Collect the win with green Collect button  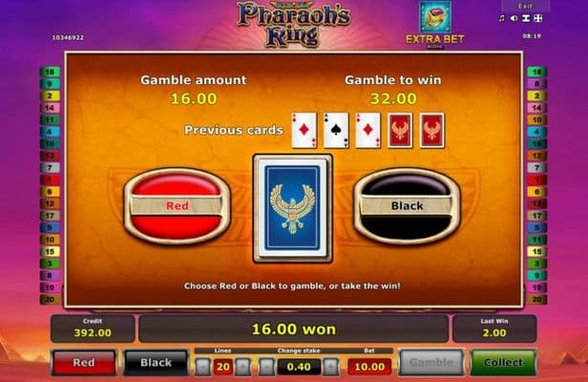coord(503,363)
